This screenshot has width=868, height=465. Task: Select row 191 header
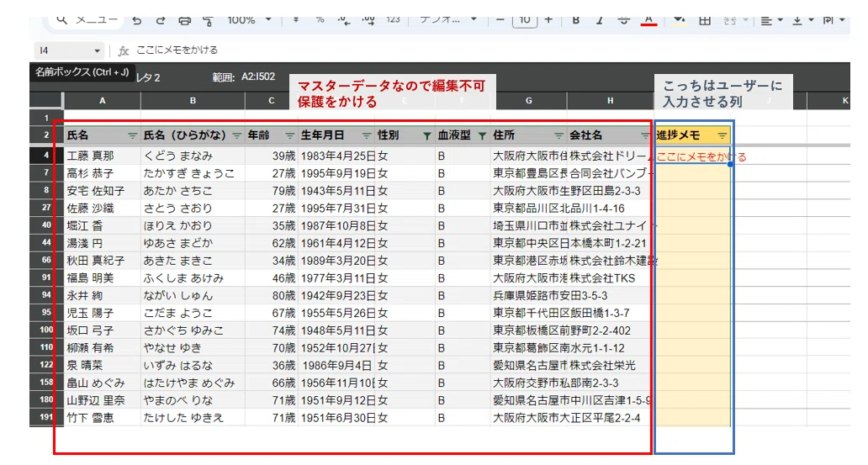46,417
